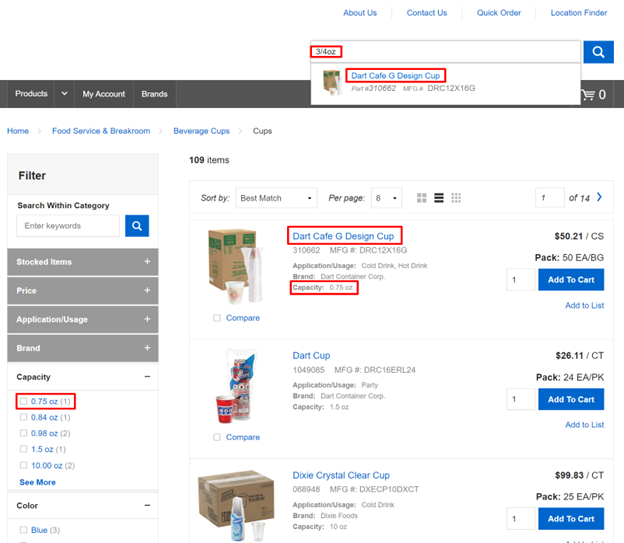Click the page number field
The height and width of the screenshot is (543, 624).
coord(550,198)
